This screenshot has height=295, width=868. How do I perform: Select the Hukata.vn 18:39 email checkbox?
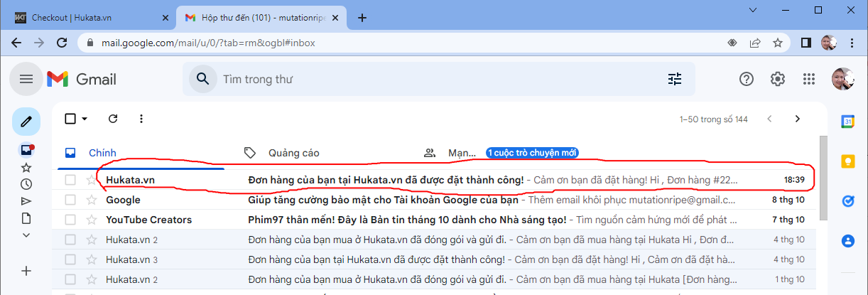tap(70, 180)
